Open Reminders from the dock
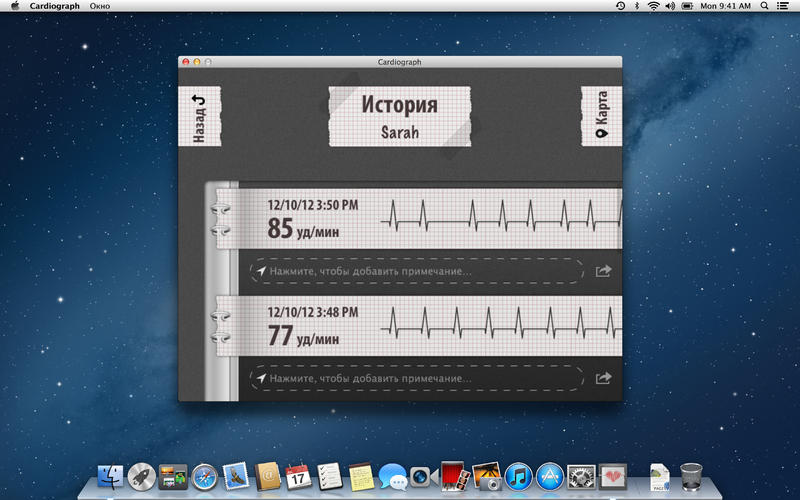Viewport: 800px width, 500px height. [x=330, y=477]
